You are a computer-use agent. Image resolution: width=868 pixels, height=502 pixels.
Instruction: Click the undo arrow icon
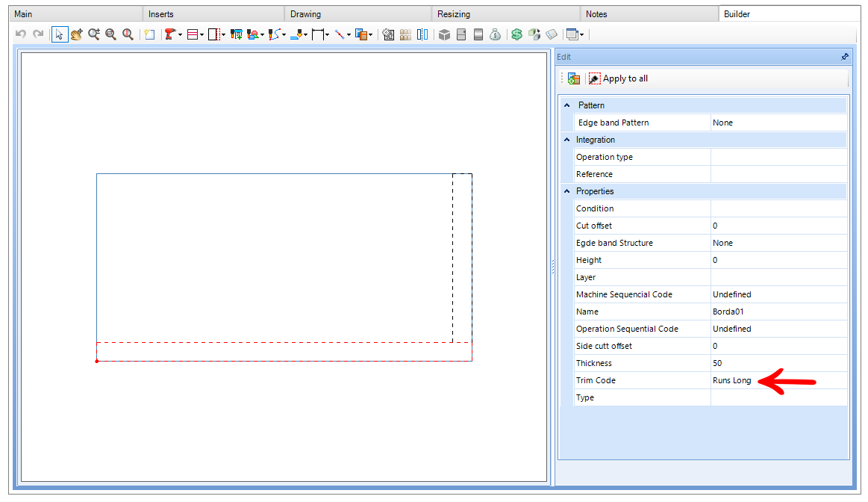(21, 34)
